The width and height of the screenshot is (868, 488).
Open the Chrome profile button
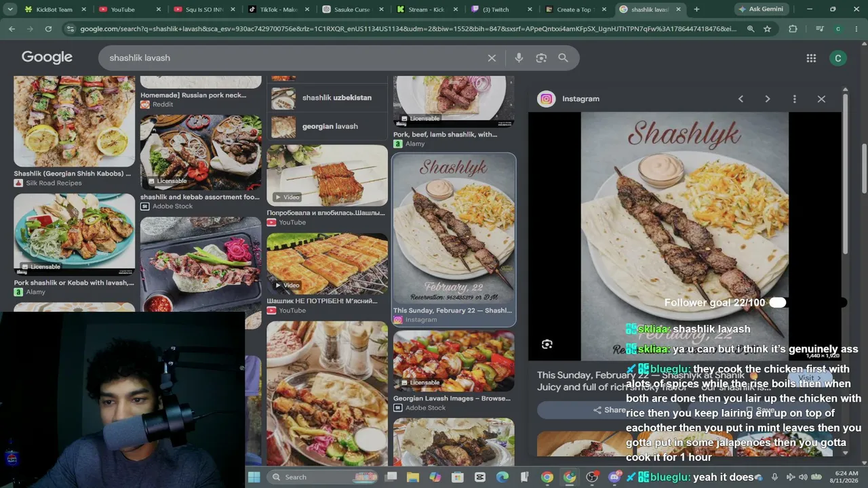(838, 29)
